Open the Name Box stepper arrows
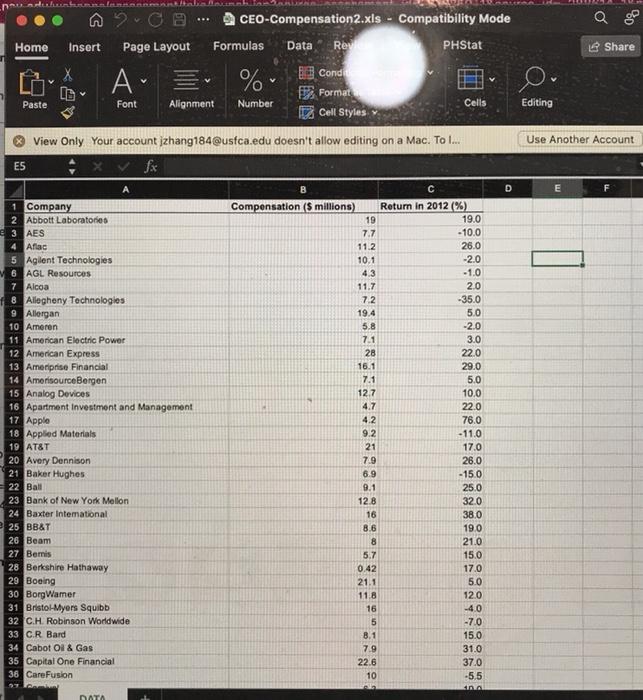Viewport: 643px width, 700px height. pyautogui.click(x=72, y=167)
